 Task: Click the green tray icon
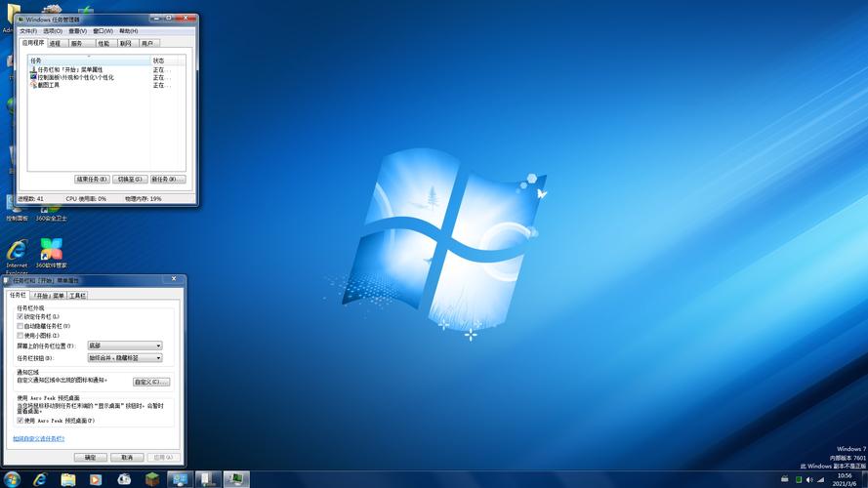799,479
